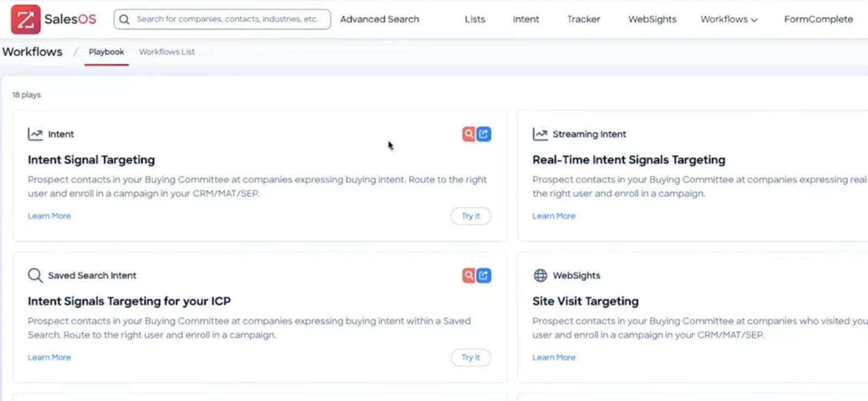Click Try it on Intent Signals Targeting for your ICP
The image size is (868, 401).
point(471,357)
